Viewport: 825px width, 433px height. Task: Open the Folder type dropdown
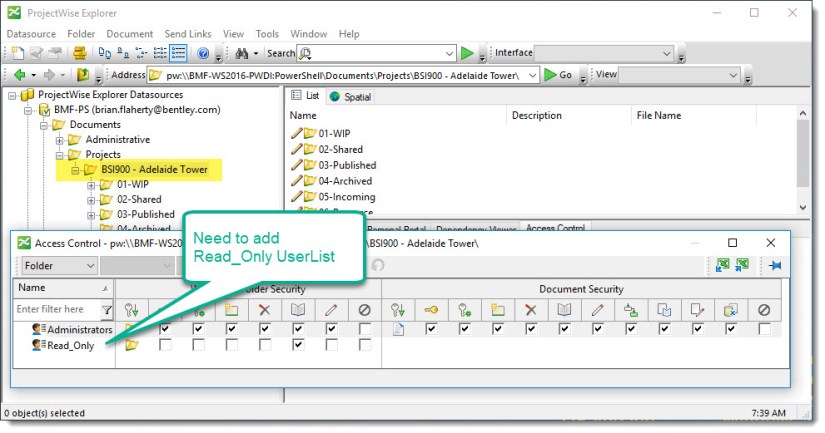click(x=59, y=266)
